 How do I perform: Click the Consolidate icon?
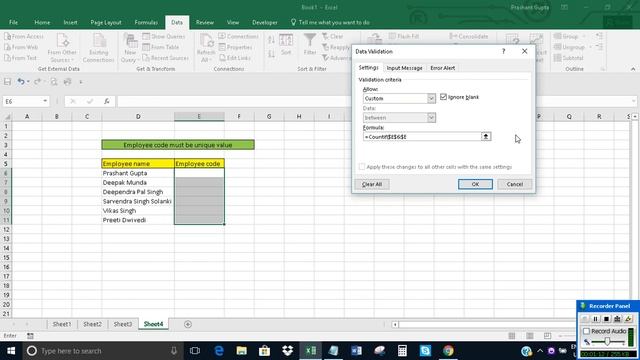[x=453, y=36]
